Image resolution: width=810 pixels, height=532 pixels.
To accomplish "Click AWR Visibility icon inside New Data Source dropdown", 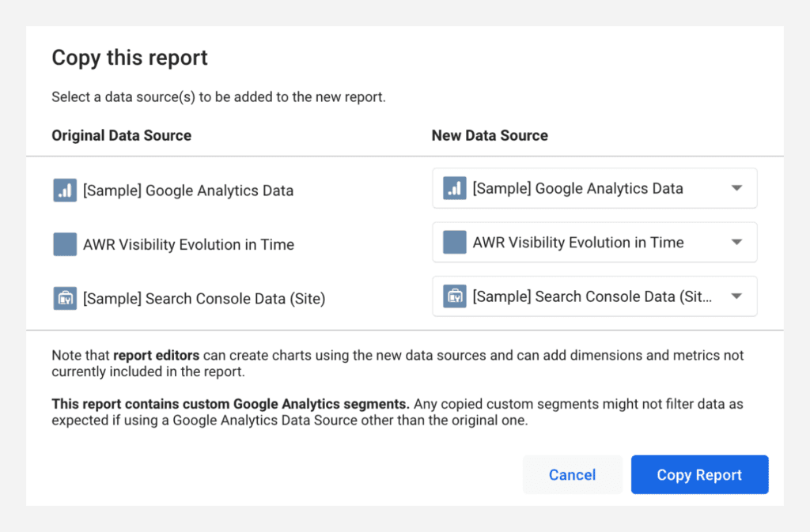I will 455,243.
